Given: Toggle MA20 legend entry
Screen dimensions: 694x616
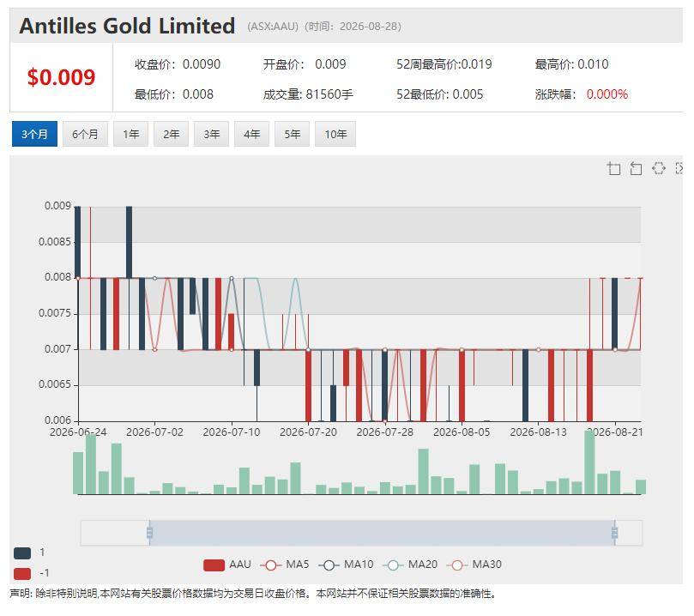Looking at the screenshot, I should 410,565.
